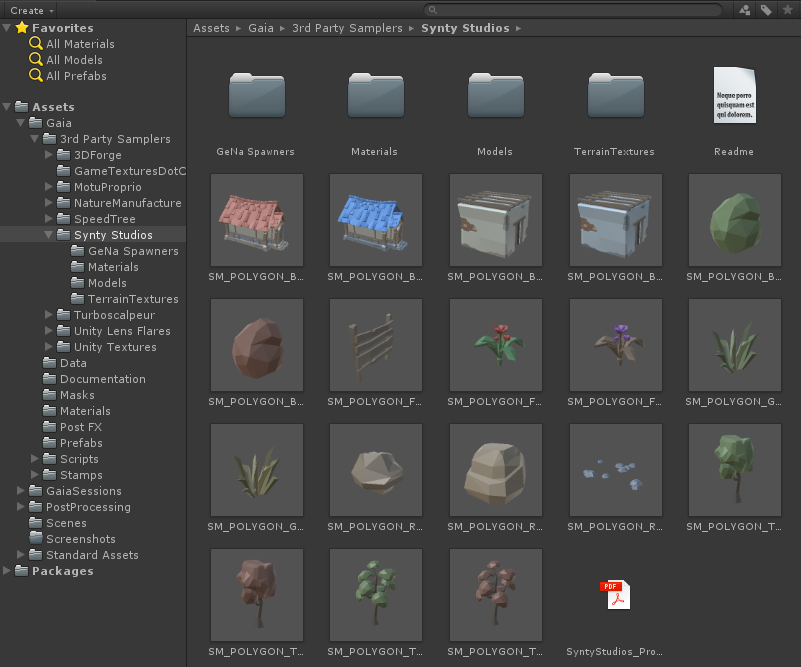Image resolution: width=801 pixels, height=667 pixels.
Task: Click the Search by Type icon
Action: [x=745, y=10]
